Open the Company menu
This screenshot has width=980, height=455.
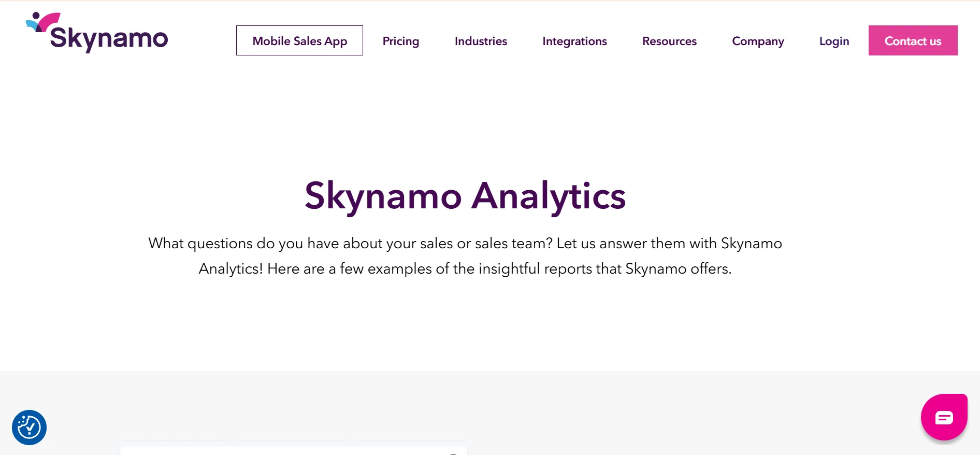coord(758,41)
